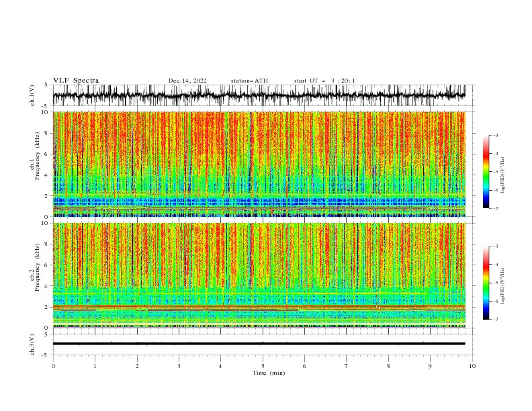532x411 pixels.
Task: Click the "start UT = 3 :20: 1" text
Action: [324, 81]
